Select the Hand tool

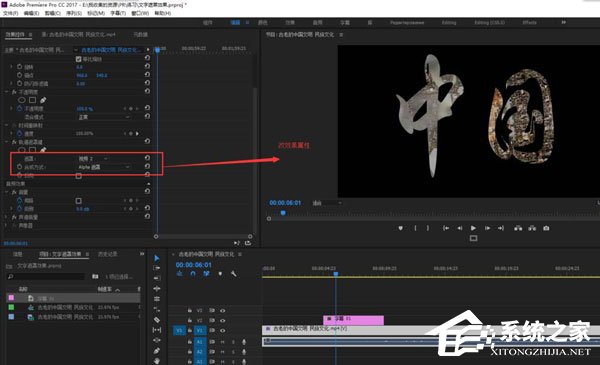157,361
